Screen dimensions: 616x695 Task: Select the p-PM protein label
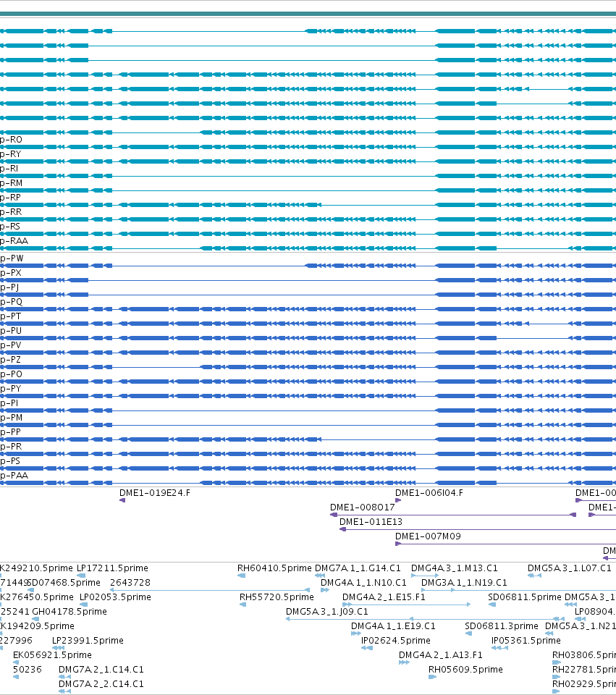point(11,418)
